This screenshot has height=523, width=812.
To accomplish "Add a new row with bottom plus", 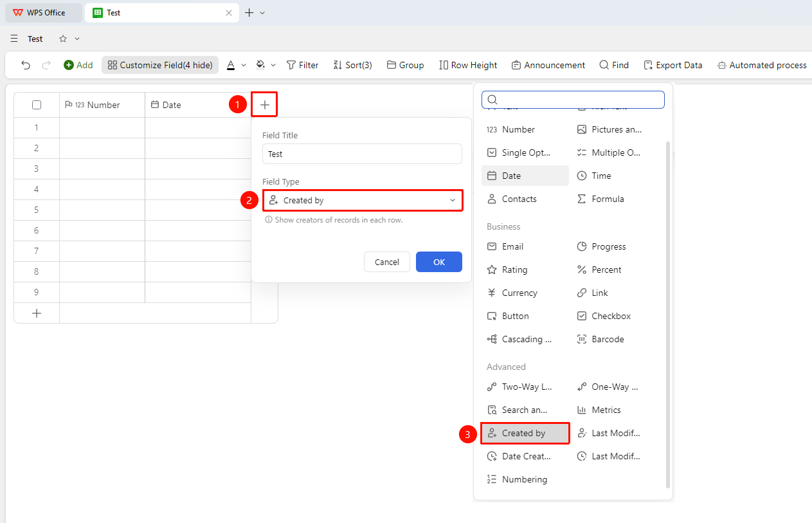I will pos(37,313).
